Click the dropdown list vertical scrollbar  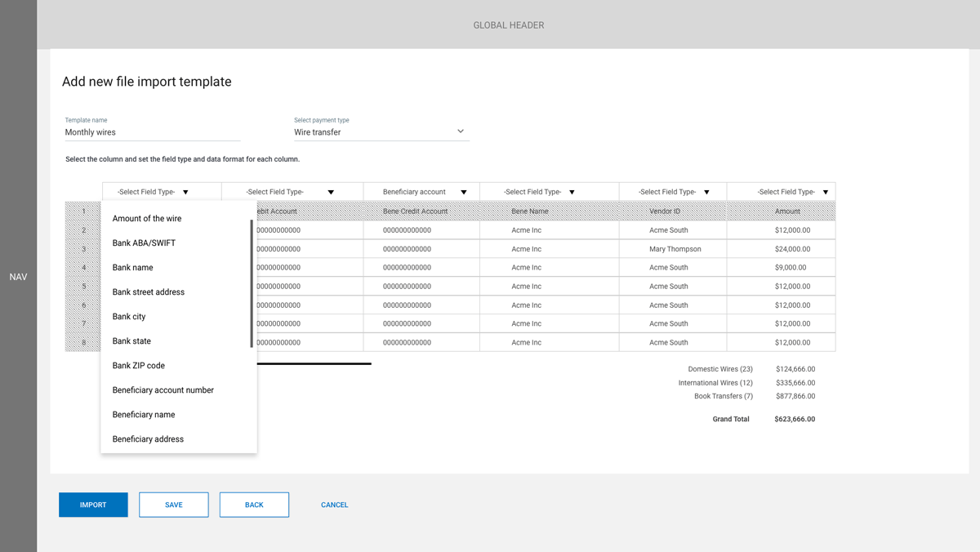[x=252, y=283]
